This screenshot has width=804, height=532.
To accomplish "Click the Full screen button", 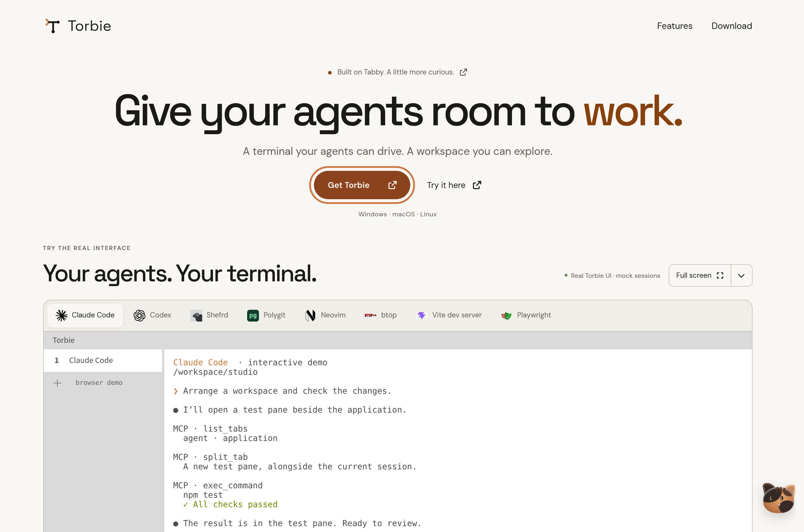I will pos(700,275).
